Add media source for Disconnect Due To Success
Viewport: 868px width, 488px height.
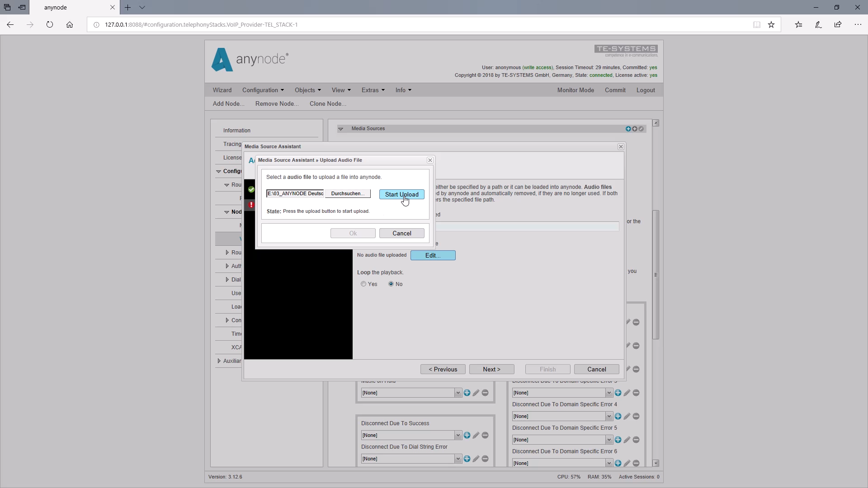pyautogui.click(x=467, y=435)
